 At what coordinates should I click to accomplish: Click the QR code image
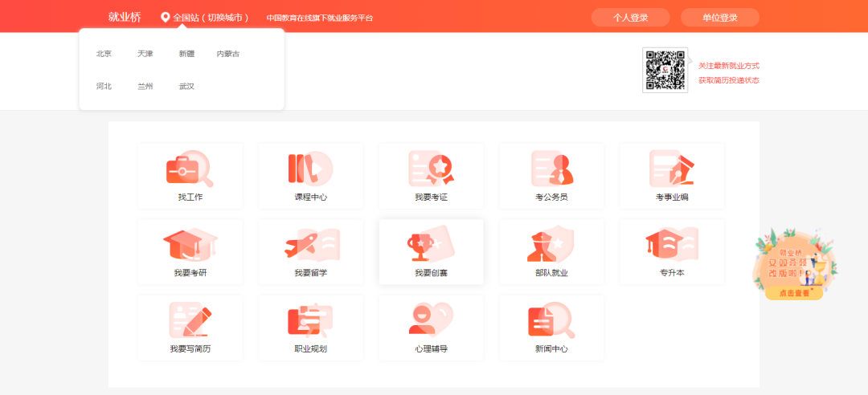665,71
